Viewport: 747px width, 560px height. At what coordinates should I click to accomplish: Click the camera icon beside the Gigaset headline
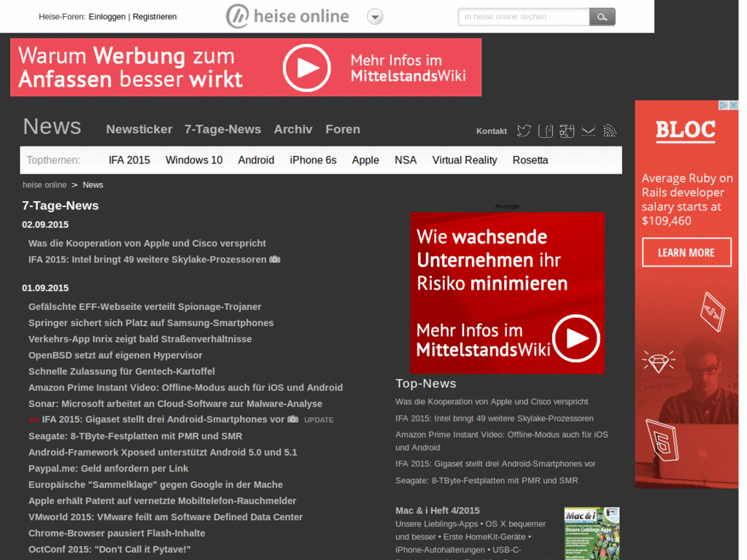coord(293,419)
